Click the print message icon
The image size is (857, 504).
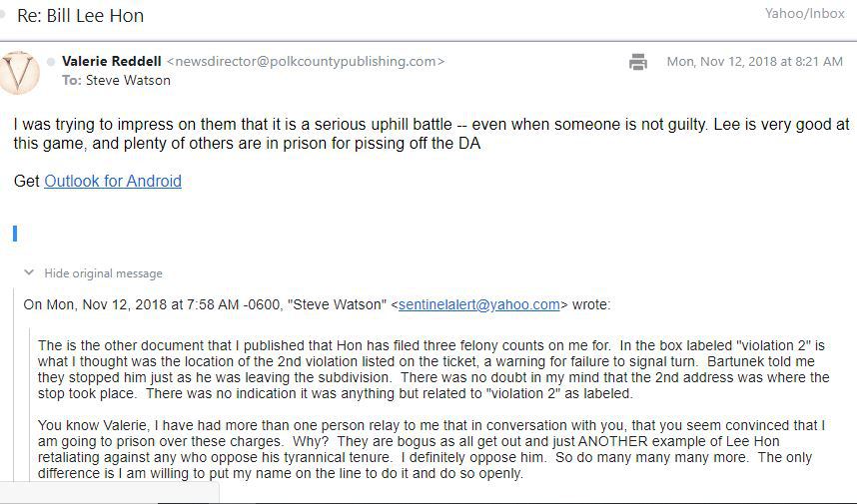pos(638,62)
